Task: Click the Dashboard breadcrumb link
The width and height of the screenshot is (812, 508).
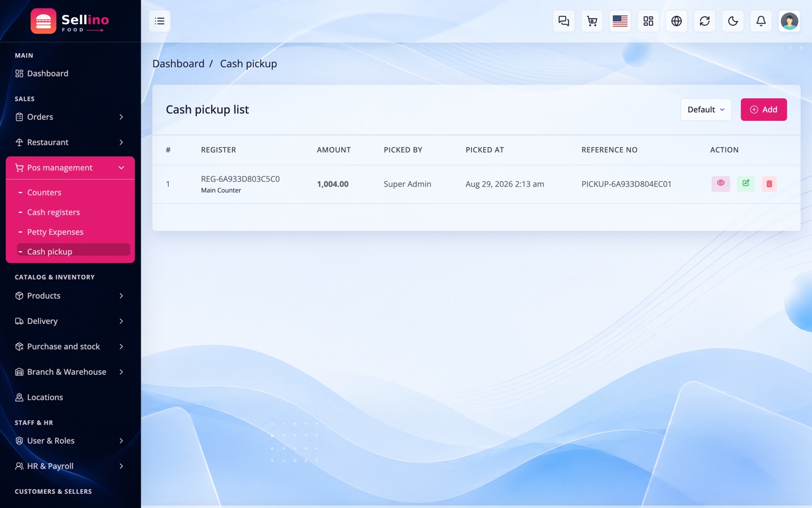Action: 178,64
